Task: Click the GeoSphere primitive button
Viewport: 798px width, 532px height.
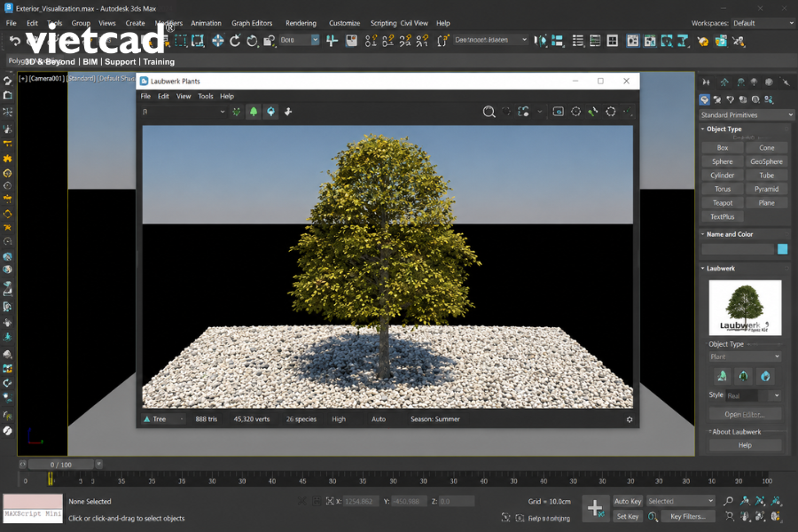Action: coord(766,161)
